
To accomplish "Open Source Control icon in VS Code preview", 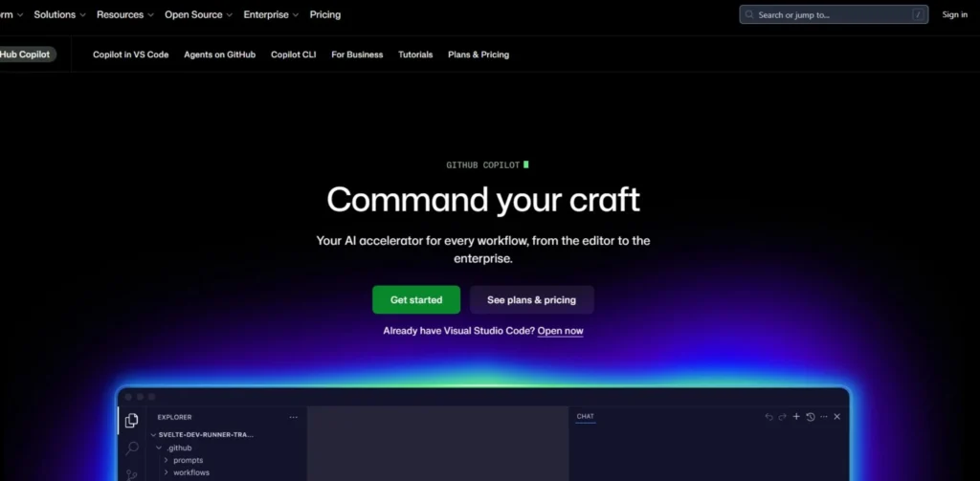I will click(x=132, y=475).
